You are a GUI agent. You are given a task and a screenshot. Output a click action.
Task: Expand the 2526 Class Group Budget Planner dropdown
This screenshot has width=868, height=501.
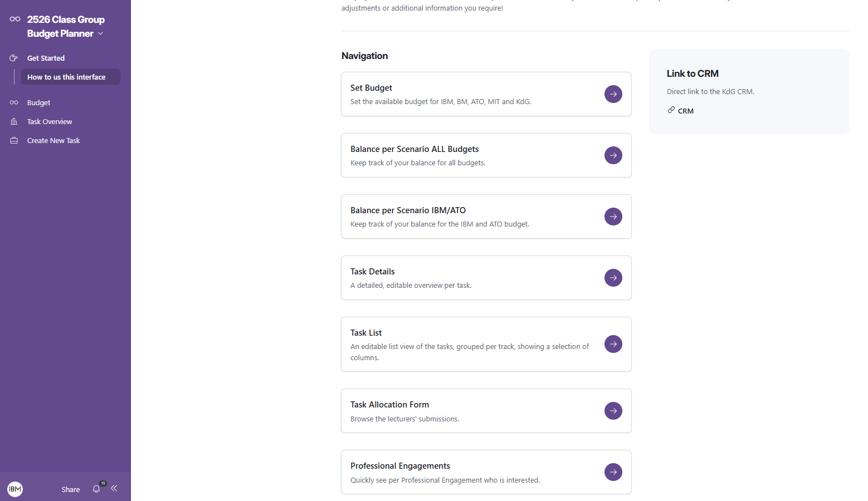pos(100,33)
